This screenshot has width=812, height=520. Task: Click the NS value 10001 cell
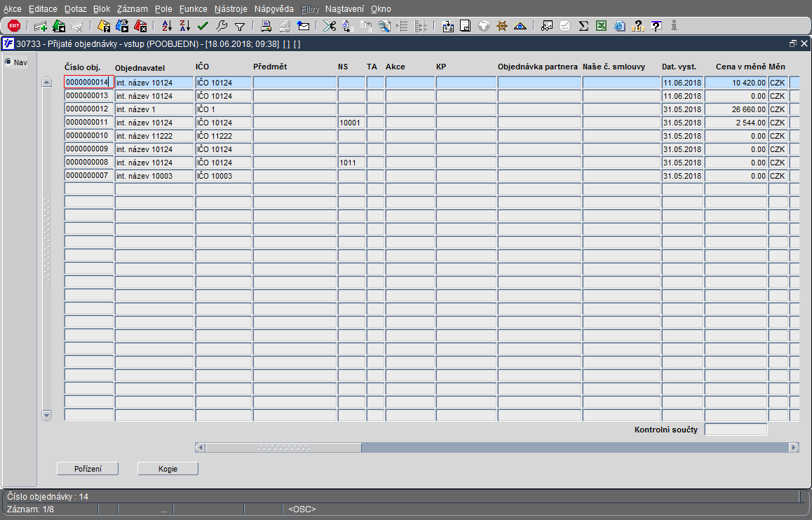tap(351, 123)
